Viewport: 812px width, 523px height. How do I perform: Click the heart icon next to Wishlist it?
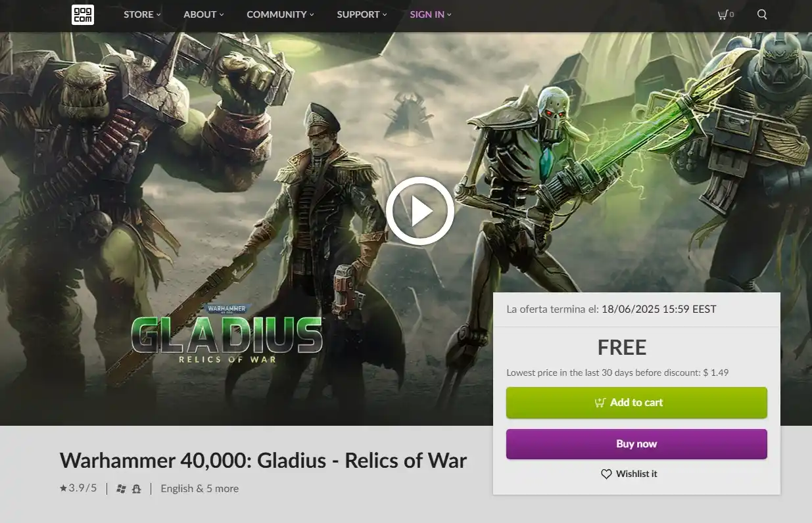606,474
